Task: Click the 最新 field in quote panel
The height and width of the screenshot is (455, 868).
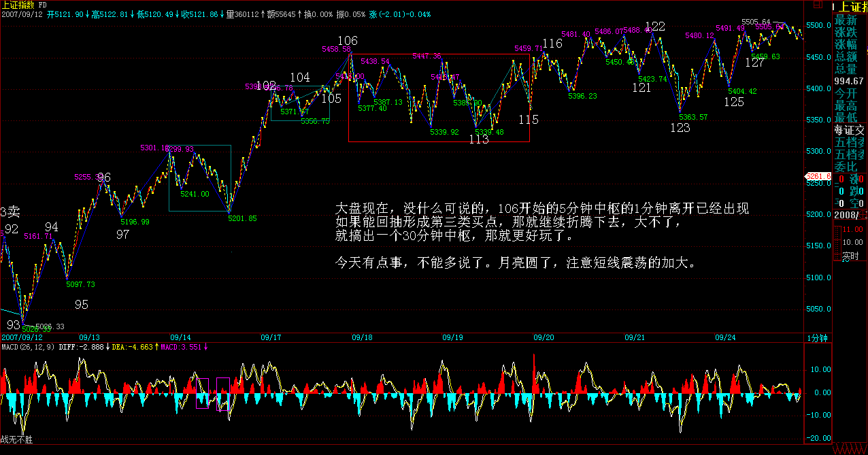Action: (846, 19)
